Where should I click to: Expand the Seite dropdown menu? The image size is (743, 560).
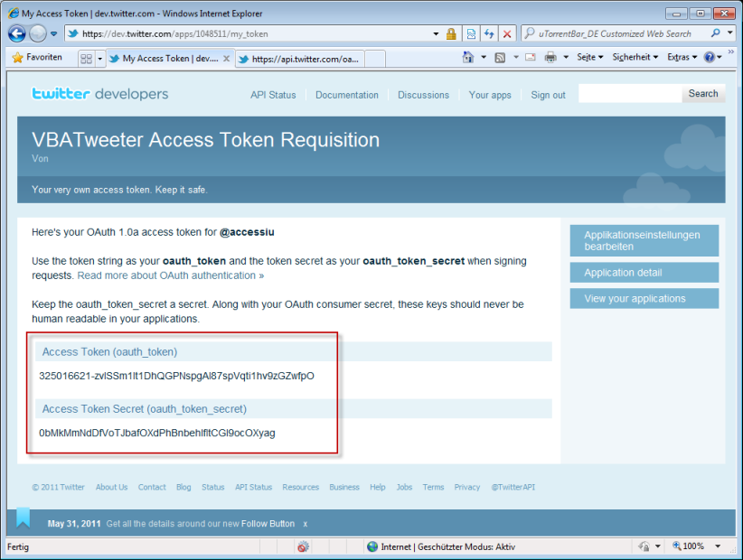[x=590, y=58]
